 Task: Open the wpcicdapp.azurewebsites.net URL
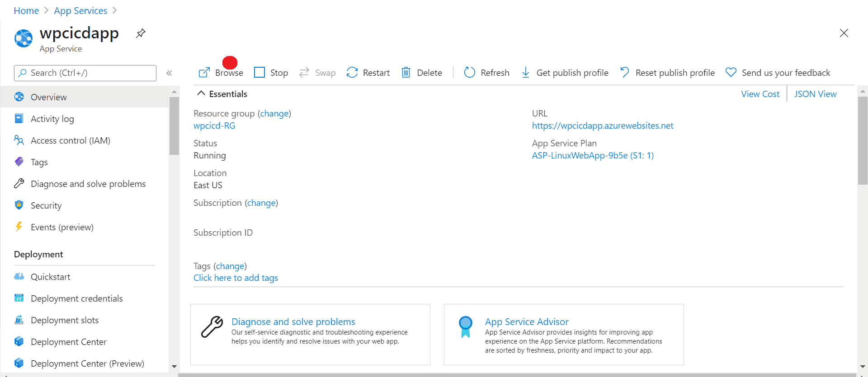tap(603, 126)
